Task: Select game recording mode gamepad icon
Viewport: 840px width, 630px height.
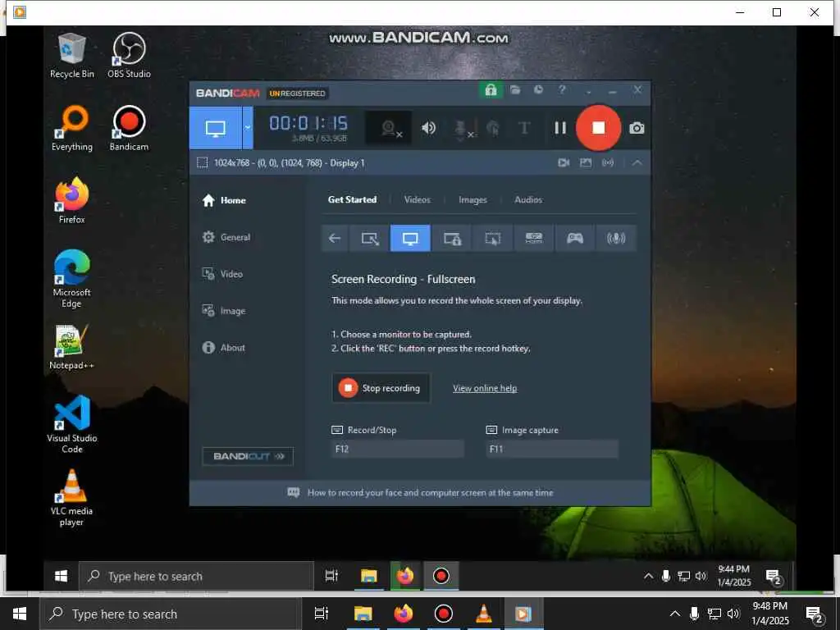Action: [575, 238]
